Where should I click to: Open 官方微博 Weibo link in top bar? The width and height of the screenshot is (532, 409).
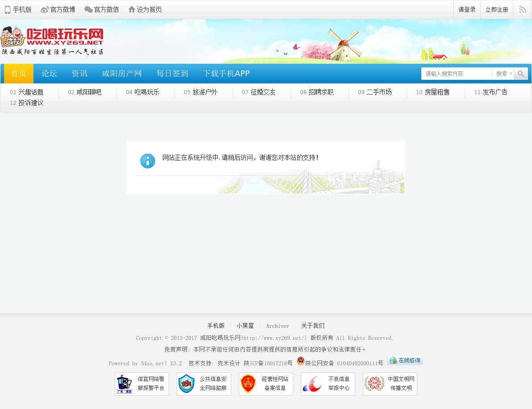(58, 9)
